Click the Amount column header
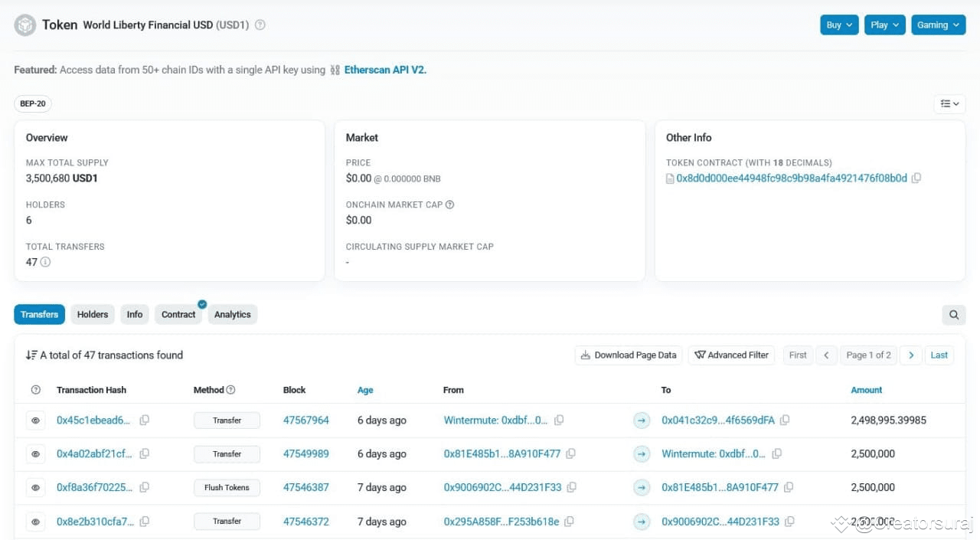Image resolution: width=980 pixels, height=540 pixels. pyautogui.click(x=867, y=390)
